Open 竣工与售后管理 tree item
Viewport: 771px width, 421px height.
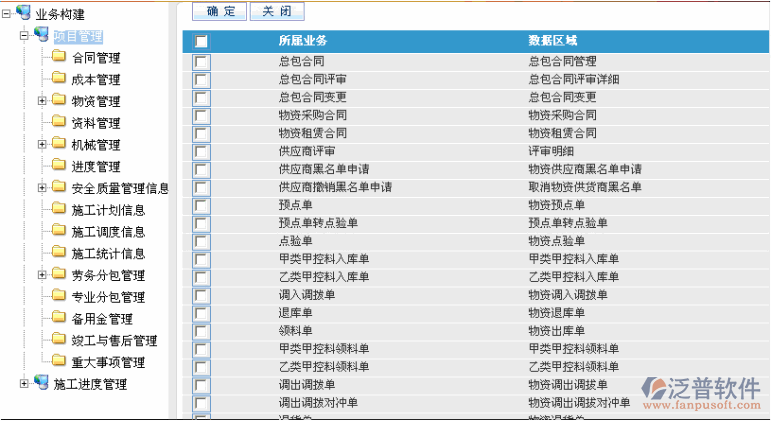(114, 341)
